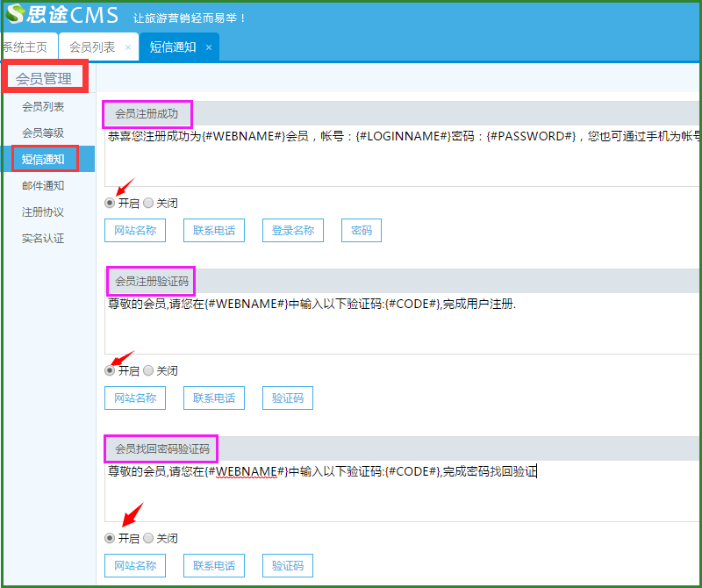Image resolution: width=702 pixels, height=588 pixels.
Task: Select 关闭 radio for 会员注册验证码
Action: coord(148,370)
